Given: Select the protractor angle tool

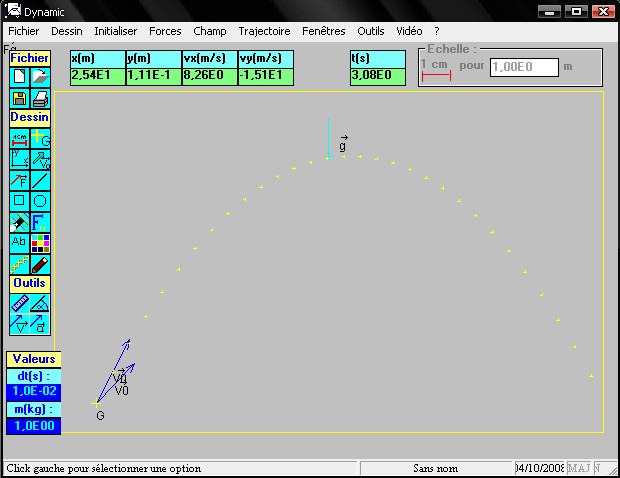Looking at the screenshot, I should (x=40, y=304).
